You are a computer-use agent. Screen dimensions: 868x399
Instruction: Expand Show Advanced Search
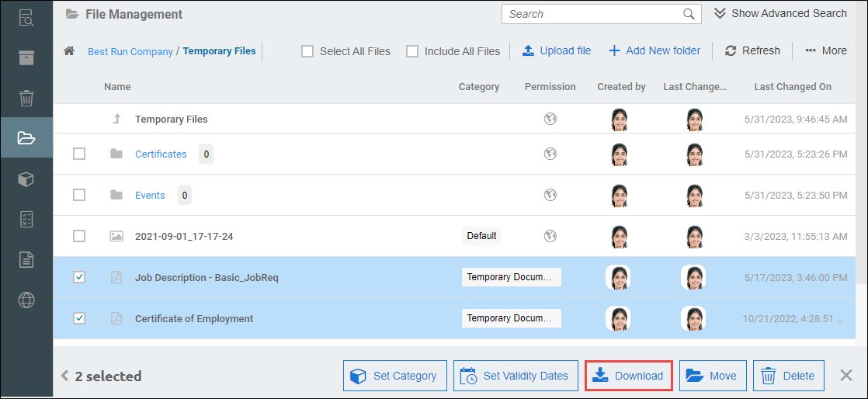click(x=779, y=14)
